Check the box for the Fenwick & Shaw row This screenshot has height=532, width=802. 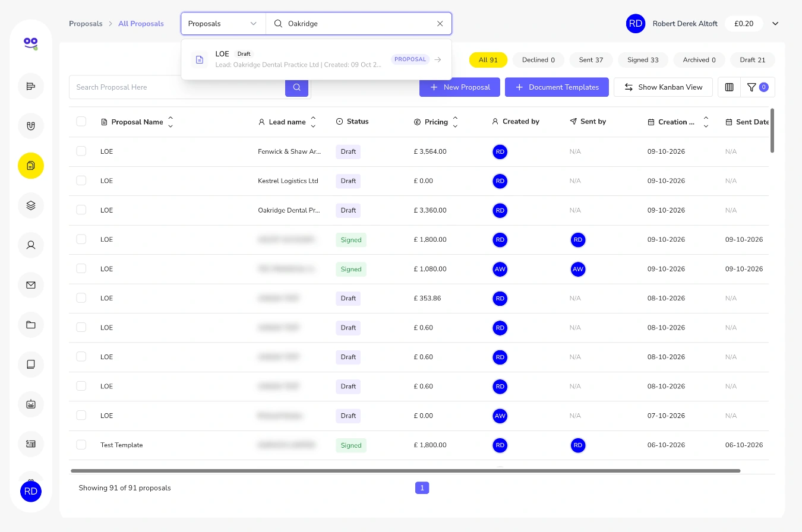(81, 151)
